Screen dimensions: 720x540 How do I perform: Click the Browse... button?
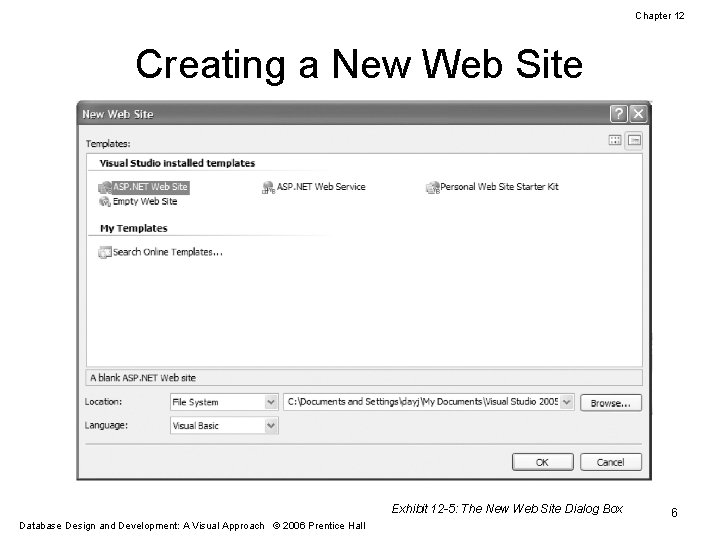pyautogui.click(x=611, y=403)
